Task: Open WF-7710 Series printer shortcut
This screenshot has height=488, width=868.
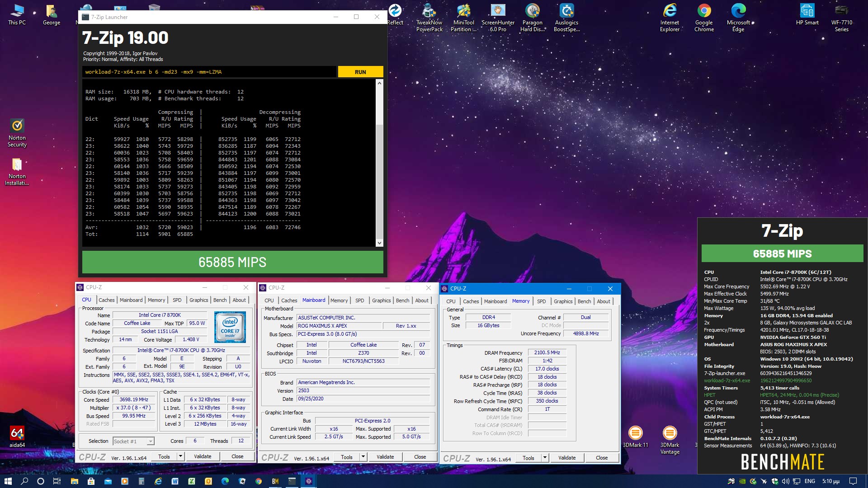Action: click(x=841, y=18)
